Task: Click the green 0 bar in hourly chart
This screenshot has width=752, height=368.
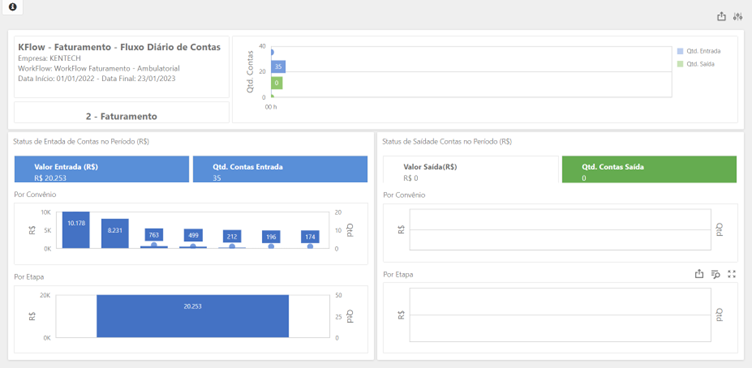Action: (x=276, y=83)
